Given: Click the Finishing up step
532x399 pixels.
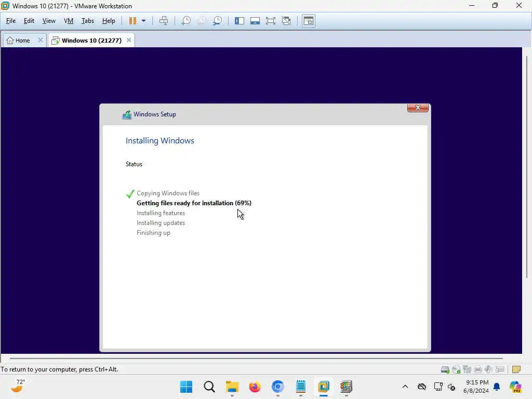Looking at the screenshot, I should (153, 233).
